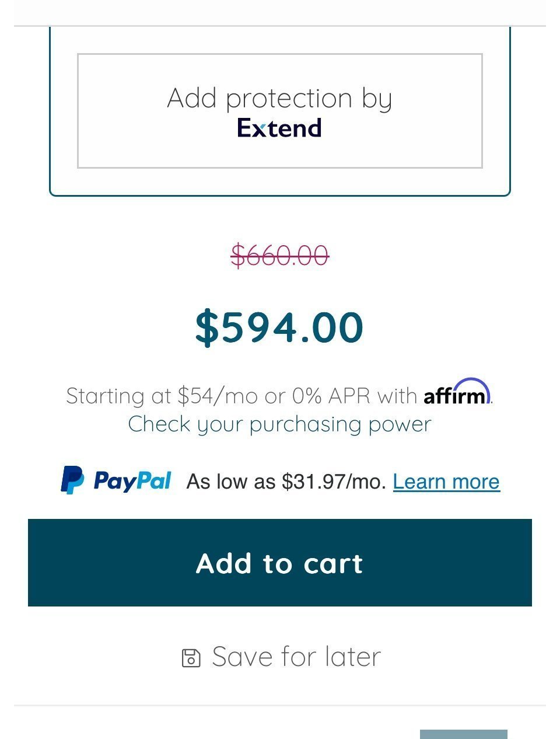Click the gray block at bottom right
The width and height of the screenshot is (560, 739).
(x=464, y=734)
